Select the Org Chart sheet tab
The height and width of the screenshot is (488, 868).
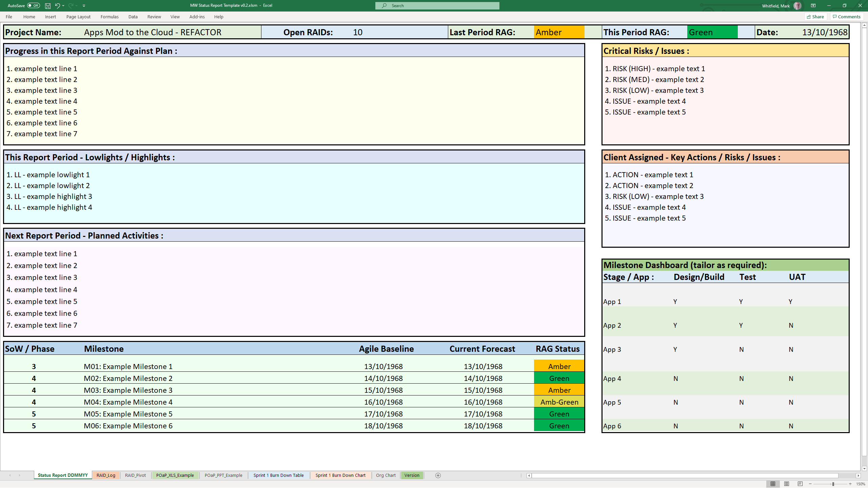click(385, 475)
